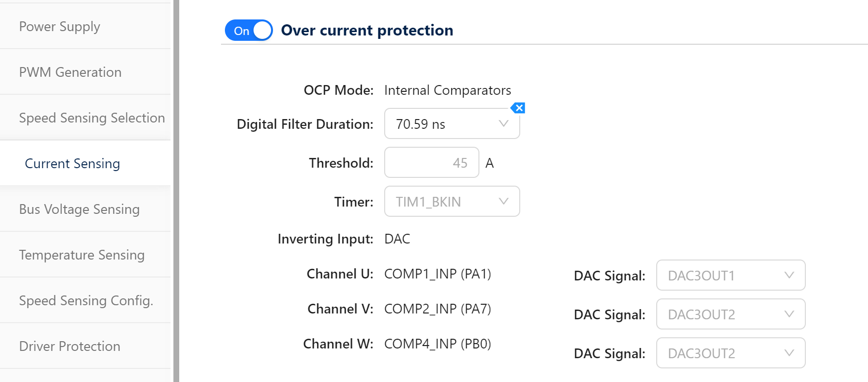Image resolution: width=868 pixels, height=382 pixels.
Task: Open Temperature Sensing configuration
Action: click(x=82, y=255)
